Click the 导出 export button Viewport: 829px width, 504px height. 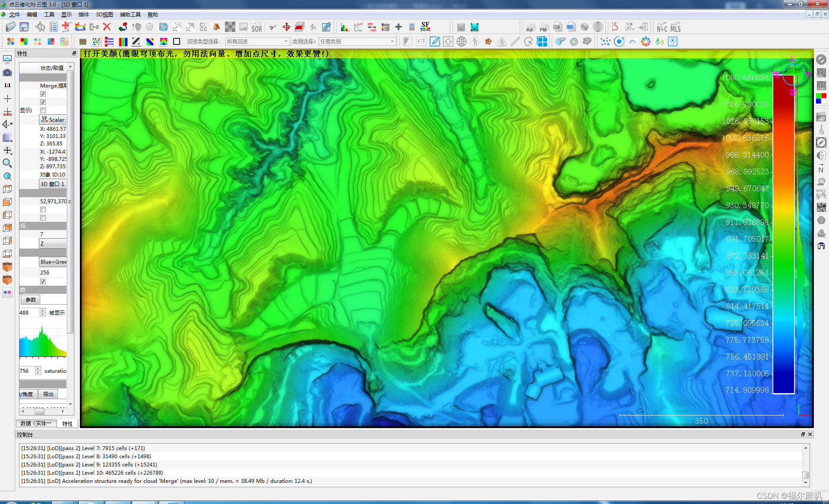(x=48, y=394)
